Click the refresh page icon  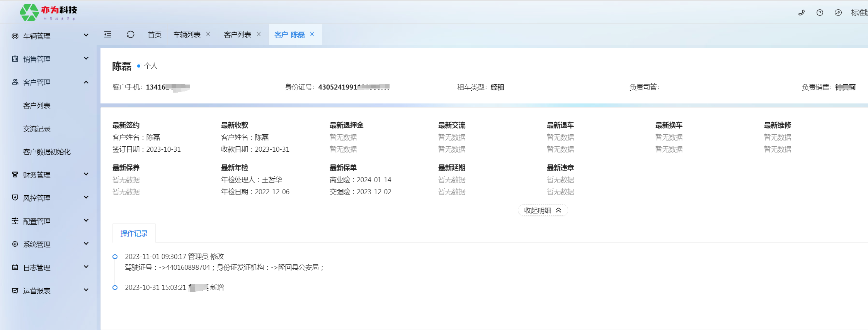click(x=131, y=35)
